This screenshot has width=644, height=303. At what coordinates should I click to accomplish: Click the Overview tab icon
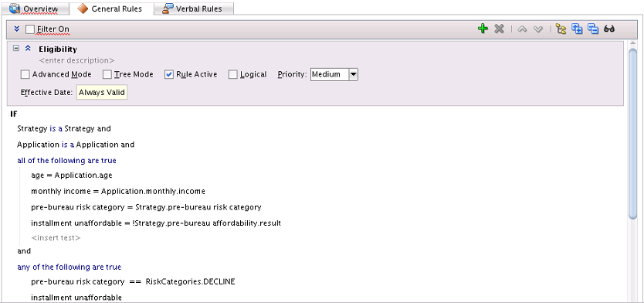[15, 9]
